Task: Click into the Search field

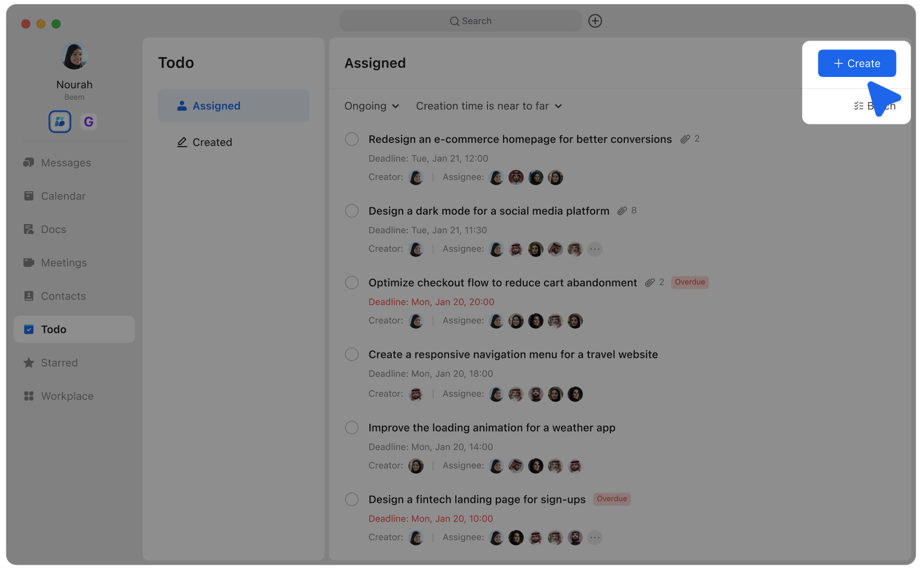Action: [x=460, y=21]
